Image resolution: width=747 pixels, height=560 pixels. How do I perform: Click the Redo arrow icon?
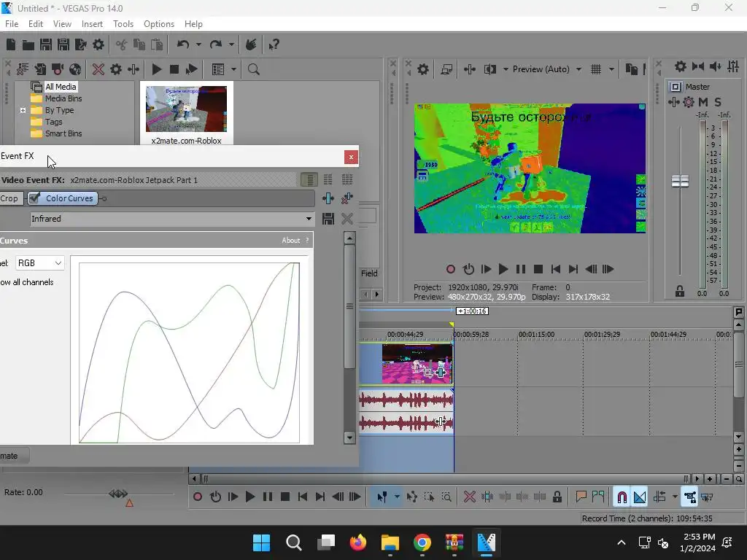[x=216, y=44]
